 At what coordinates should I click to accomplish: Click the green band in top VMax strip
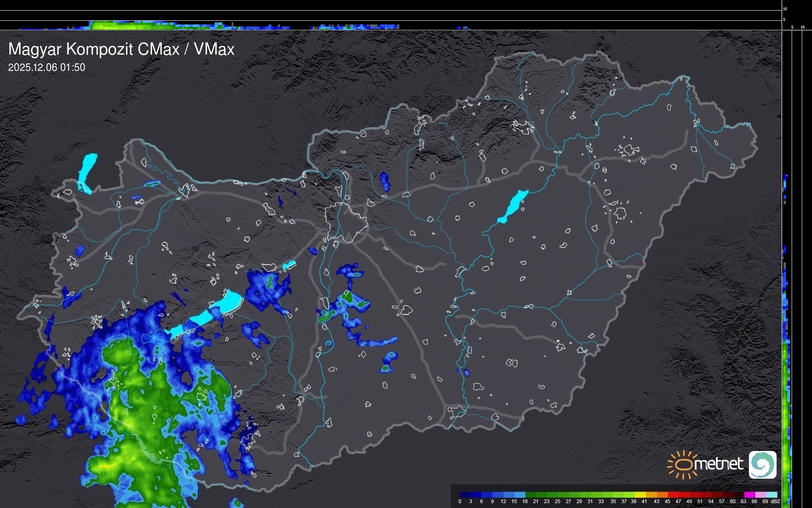tap(122, 25)
